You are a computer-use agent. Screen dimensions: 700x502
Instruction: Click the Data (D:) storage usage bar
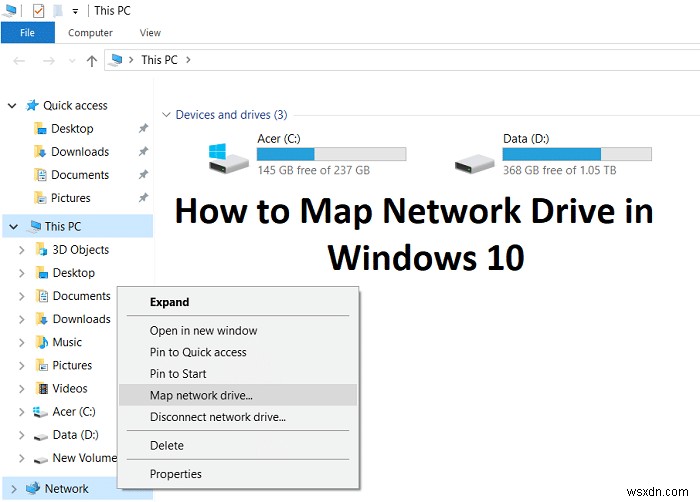[x=577, y=154]
